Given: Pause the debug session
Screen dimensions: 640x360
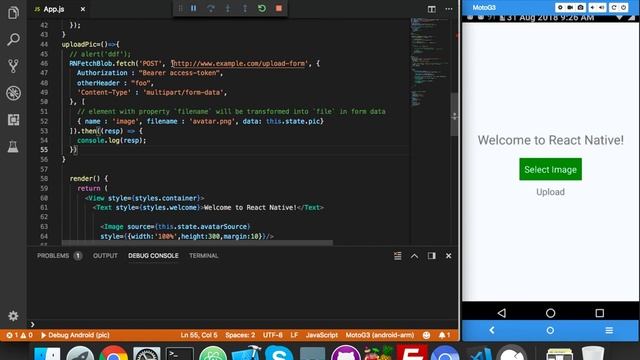Looking at the screenshot, I should click(x=193, y=8).
